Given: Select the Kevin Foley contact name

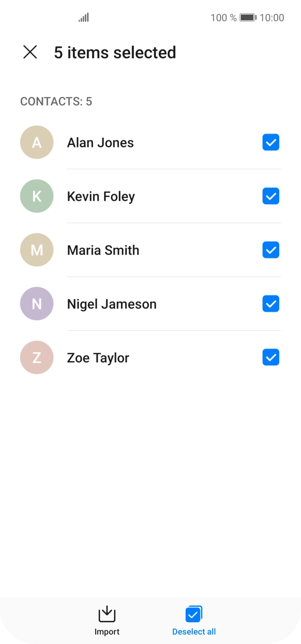Looking at the screenshot, I should (x=101, y=196).
